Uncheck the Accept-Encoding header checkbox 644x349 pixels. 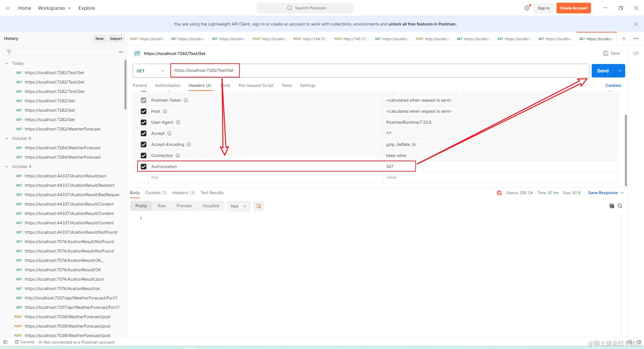point(144,144)
